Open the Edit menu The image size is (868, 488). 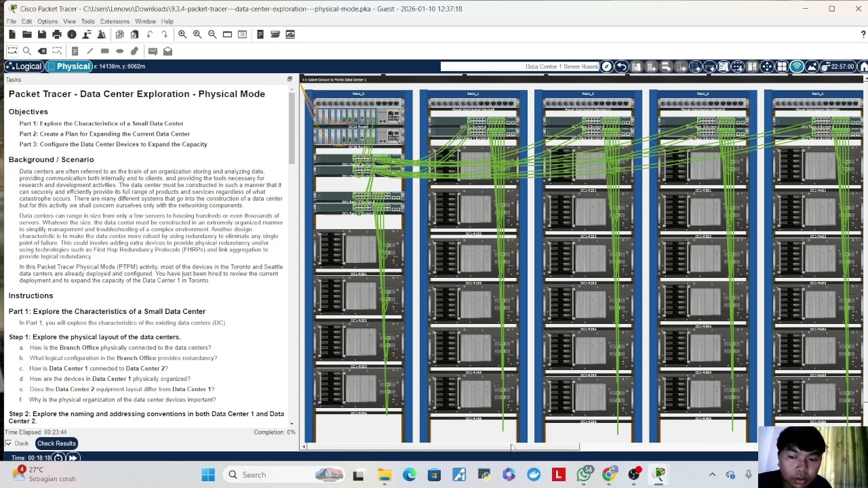26,22
